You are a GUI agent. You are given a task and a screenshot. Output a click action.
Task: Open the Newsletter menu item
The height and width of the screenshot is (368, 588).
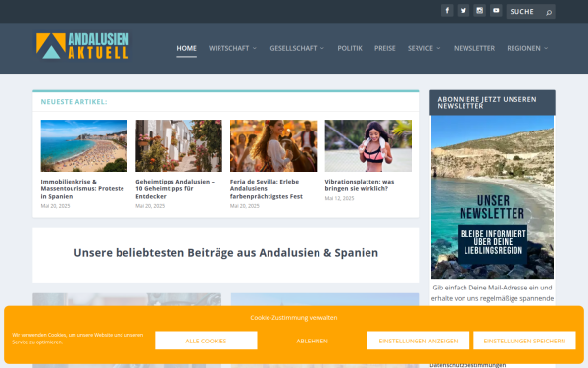[474, 48]
